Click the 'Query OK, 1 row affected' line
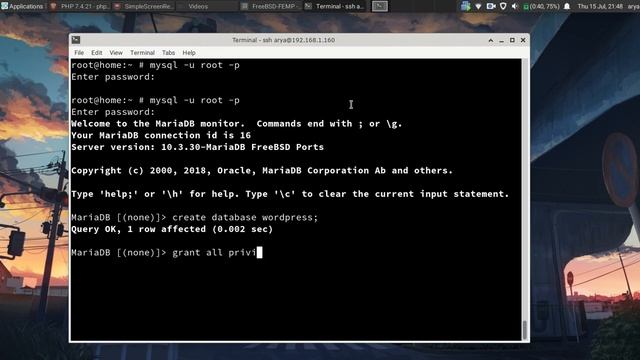Image resolution: width=640 pixels, height=360 pixels. (172, 229)
